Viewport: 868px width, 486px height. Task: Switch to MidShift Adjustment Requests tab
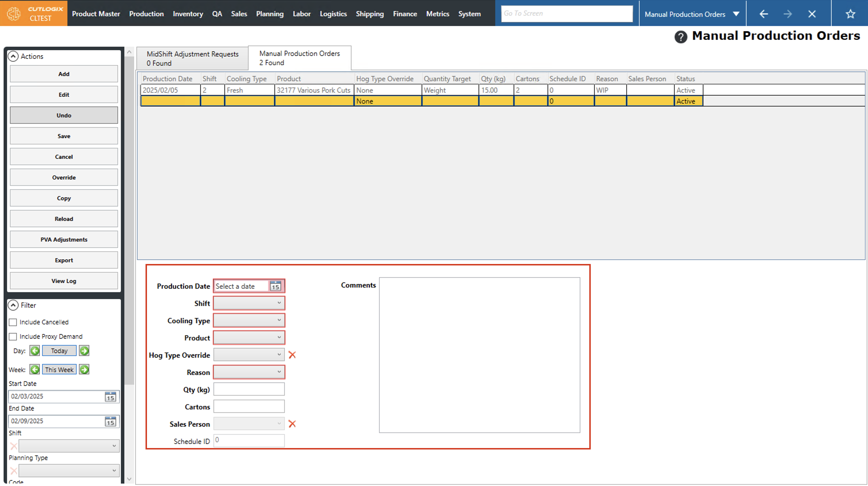click(x=192, y=58)
